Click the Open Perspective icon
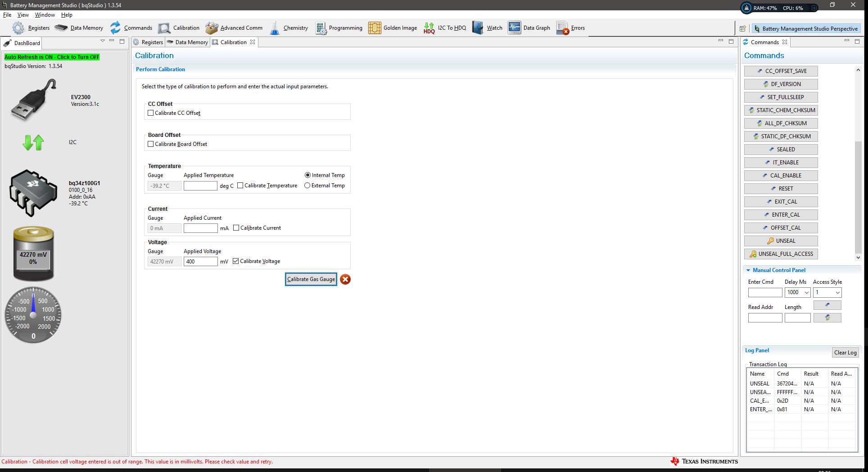 pyautogui.click(x=742, y=28)
